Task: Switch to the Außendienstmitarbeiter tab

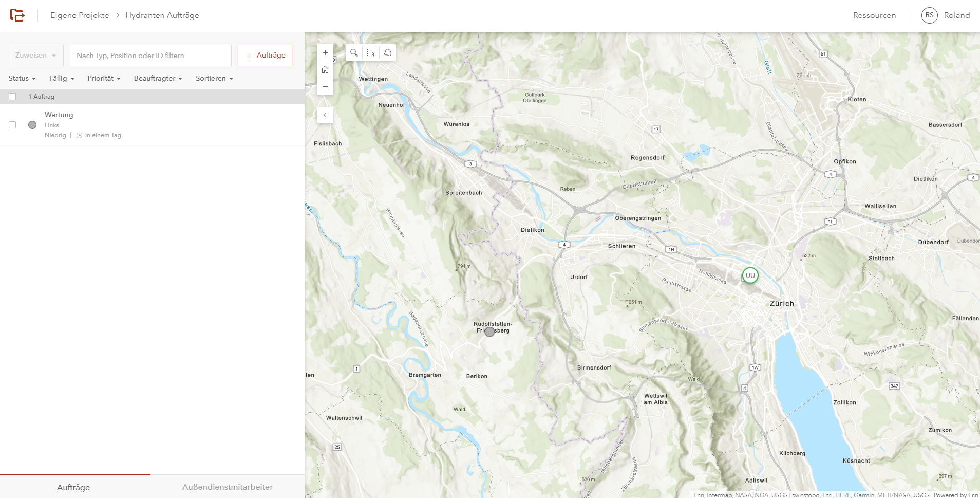Action: 228,487
